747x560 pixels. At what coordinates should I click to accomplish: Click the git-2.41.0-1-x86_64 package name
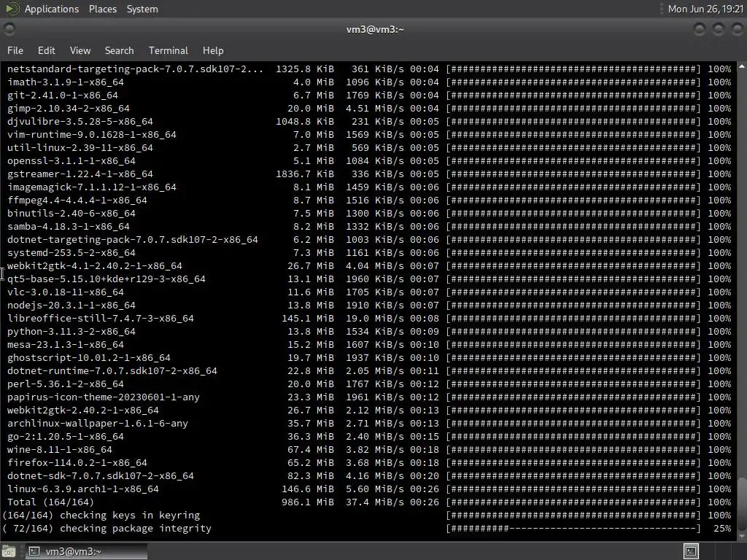[x=63, y=96]
